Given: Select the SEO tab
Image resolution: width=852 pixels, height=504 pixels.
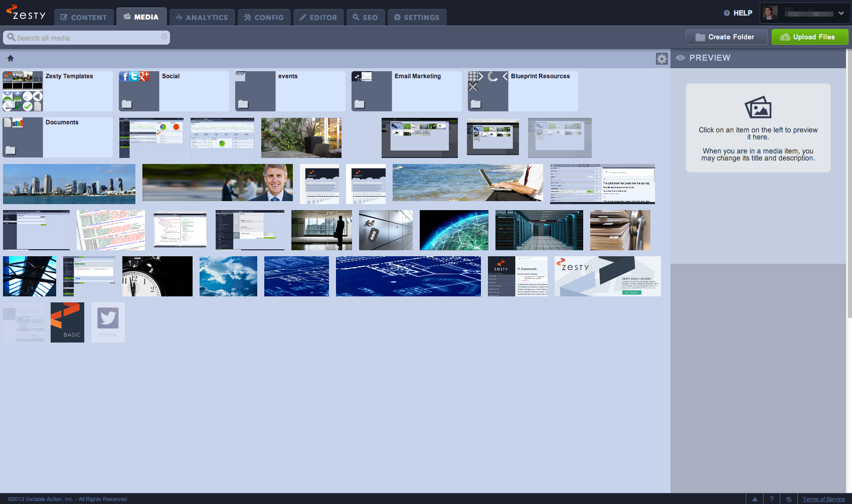Looking at the screenshot, I should (x=366, y=17).
